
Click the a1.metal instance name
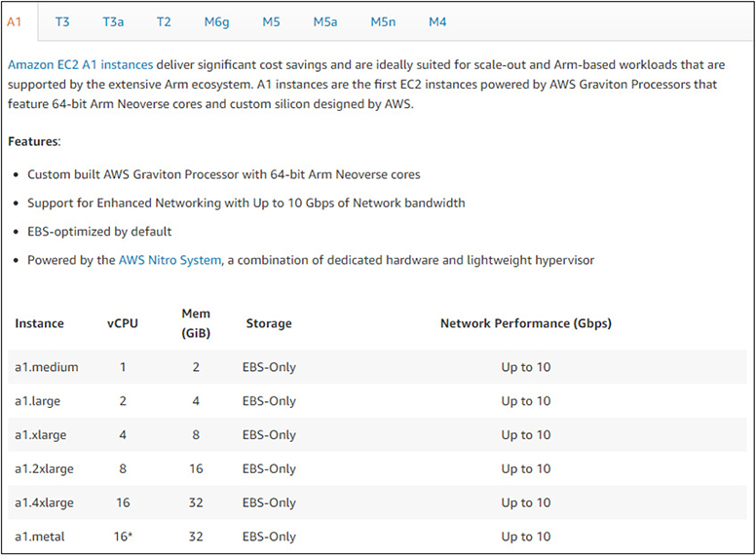pyautogui.click(x=41, y=537)
